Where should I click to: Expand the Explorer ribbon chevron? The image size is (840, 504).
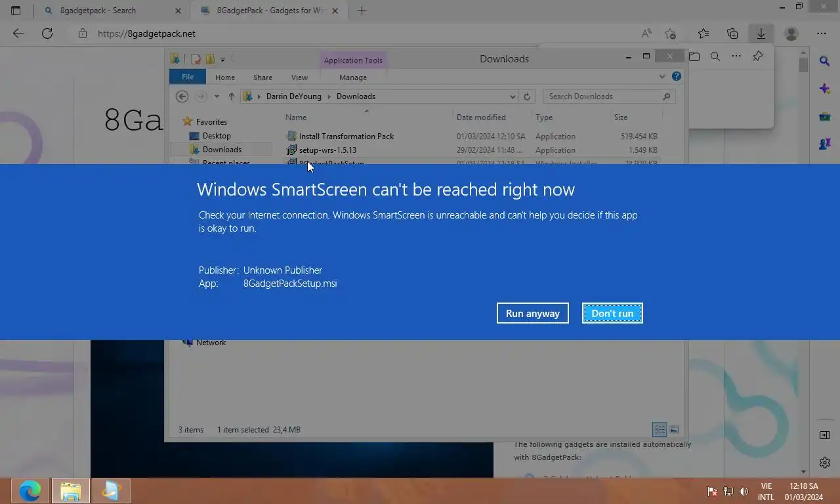tap(662, 77)
